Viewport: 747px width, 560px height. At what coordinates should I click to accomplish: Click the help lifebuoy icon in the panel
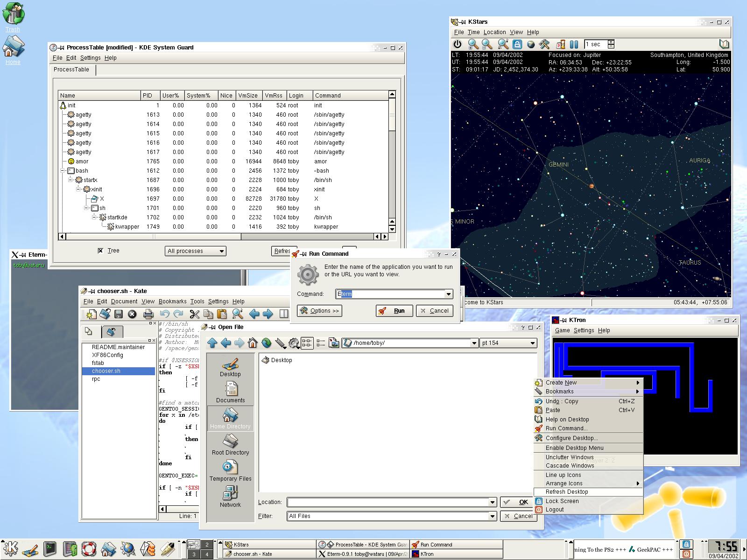coord(89,548)
